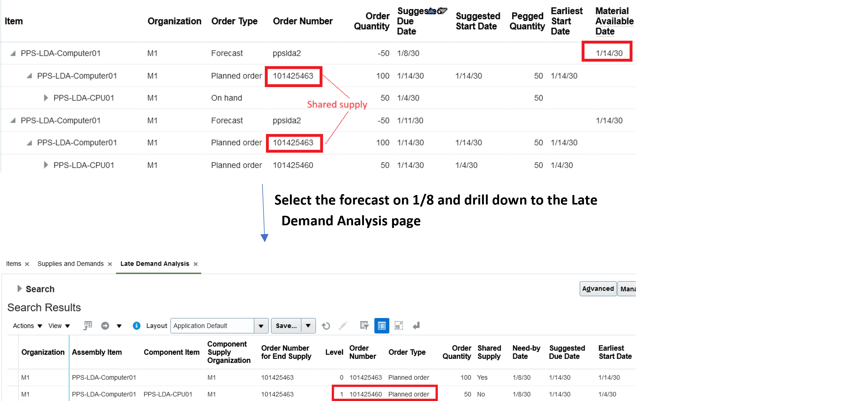Select the blue Freeze columns toolbar icon
This screenshot has width=868, height=401.
pyautogui.click(x=381, y=325)
